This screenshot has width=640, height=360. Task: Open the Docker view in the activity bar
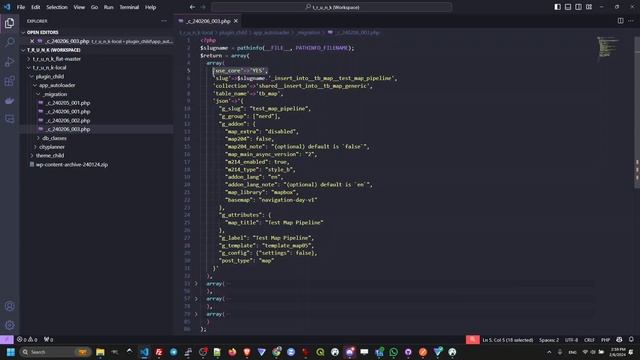(x=9, y=100)
